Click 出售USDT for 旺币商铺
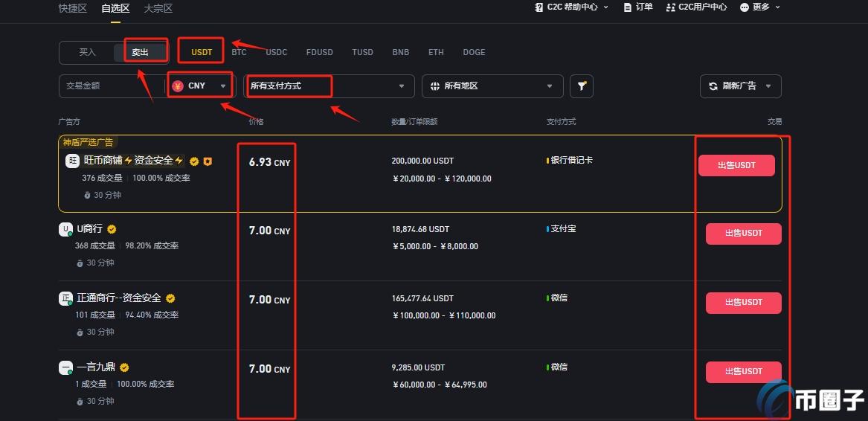 [736, 166]
